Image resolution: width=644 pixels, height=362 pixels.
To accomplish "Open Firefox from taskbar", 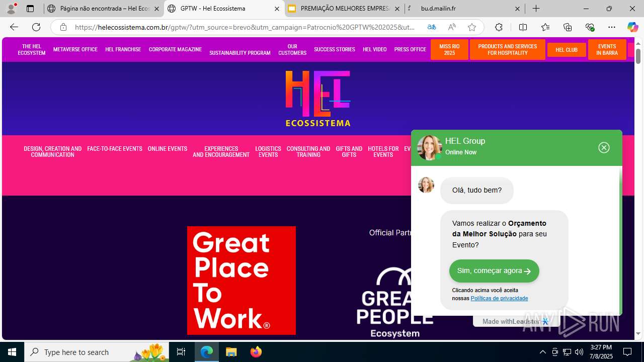I will tap(256, 352).
